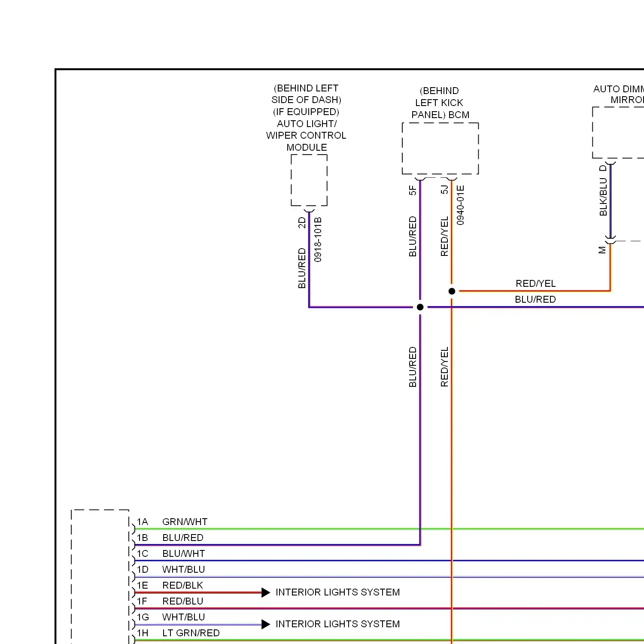Screen dimensions: 644x644
Task: Select the BLU/WHT wire label
Action: coord(184,553)
